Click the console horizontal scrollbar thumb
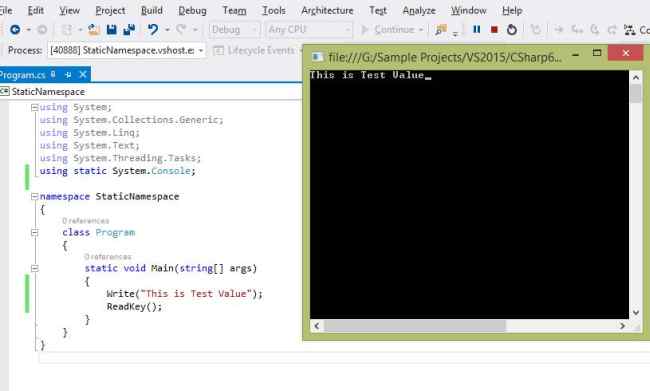Viewport: 650px width, 391px height. [415, 326]
